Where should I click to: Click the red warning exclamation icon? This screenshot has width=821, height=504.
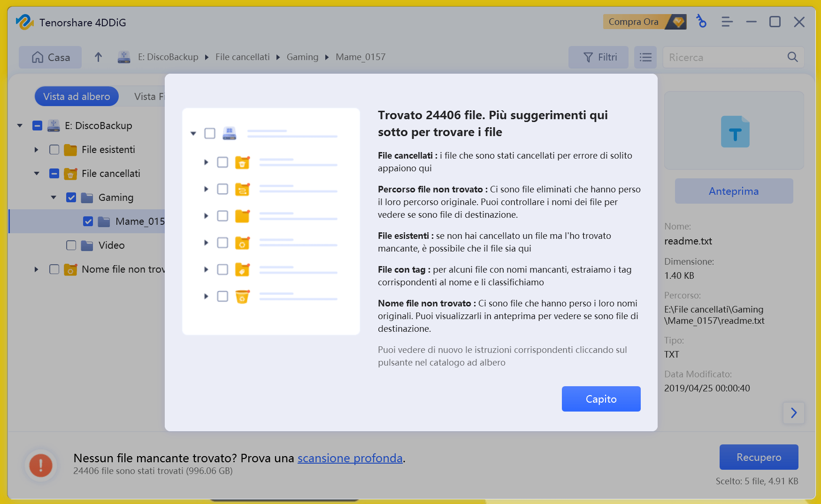click(x=41, y=465)
